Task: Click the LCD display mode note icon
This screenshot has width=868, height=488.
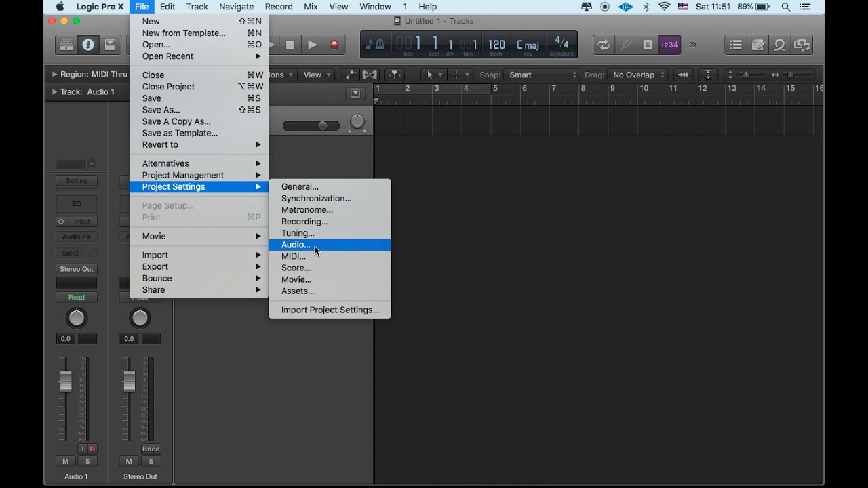Action: [x=374, y=45]
